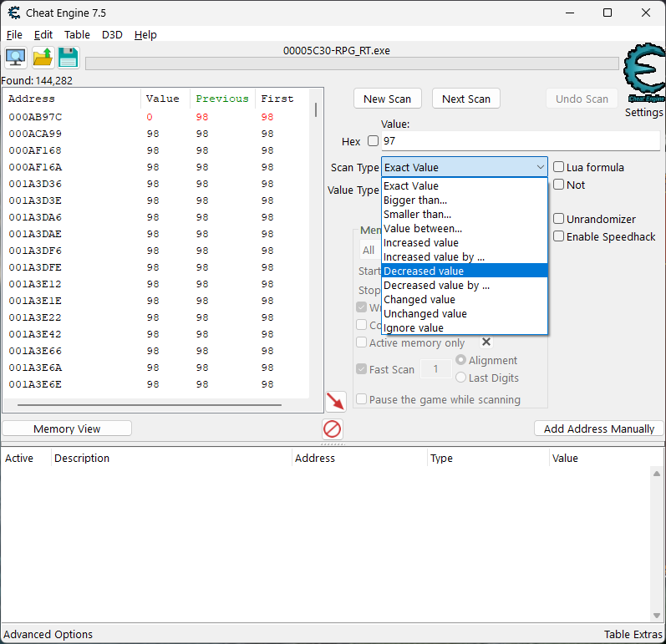Click the Description column header

[171, 458]
